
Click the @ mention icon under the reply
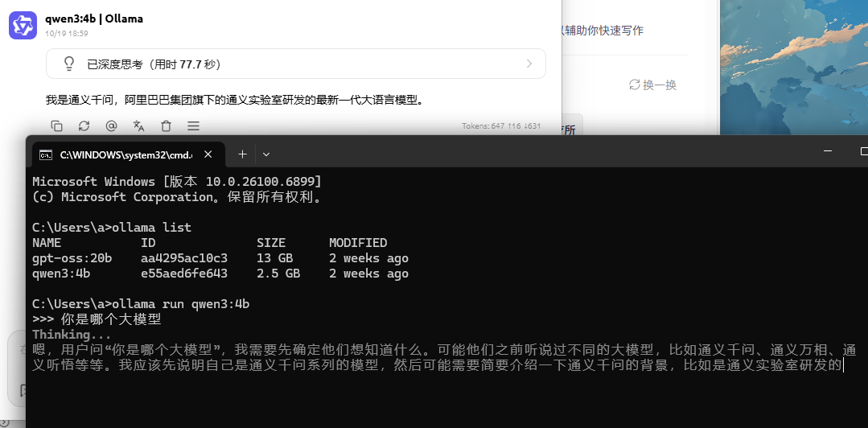pos(111,126)
